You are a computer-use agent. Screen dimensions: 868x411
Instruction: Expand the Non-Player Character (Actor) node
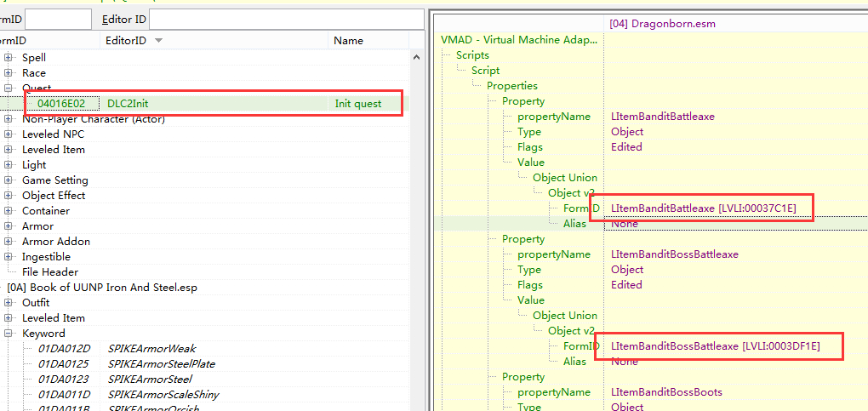(x=9, y=119)
